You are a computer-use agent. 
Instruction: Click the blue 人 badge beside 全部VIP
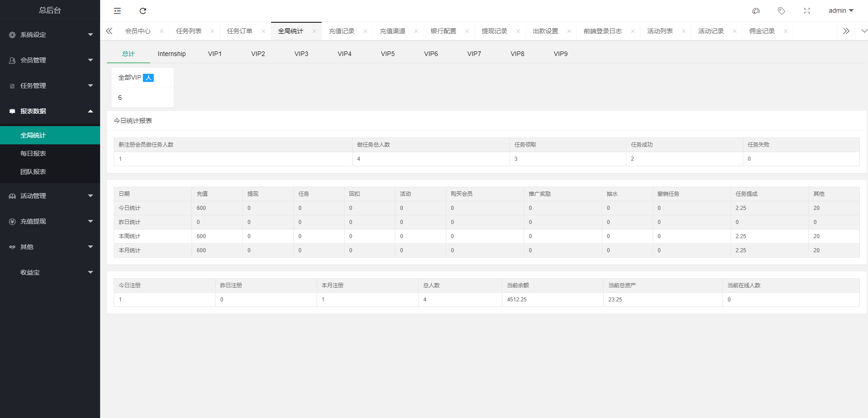pyautogui.click(x=148, y=78)
